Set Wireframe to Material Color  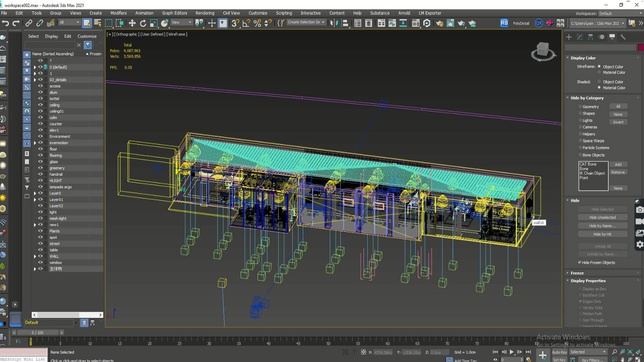click(x=599, y=72)
